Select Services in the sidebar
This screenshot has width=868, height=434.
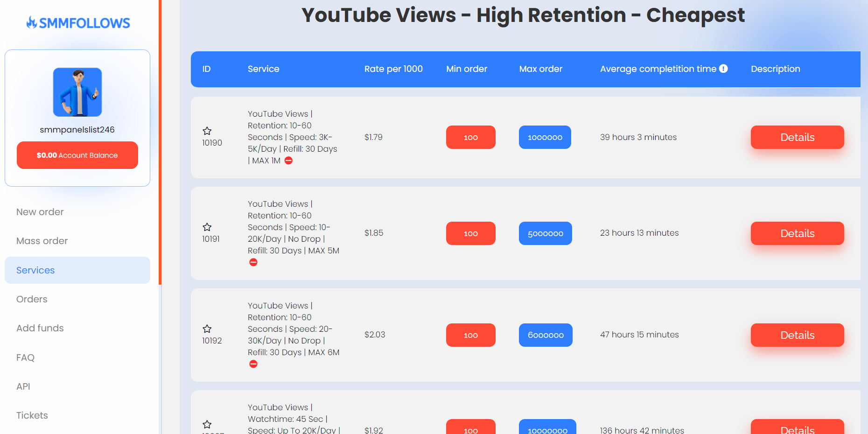point(35,270)
